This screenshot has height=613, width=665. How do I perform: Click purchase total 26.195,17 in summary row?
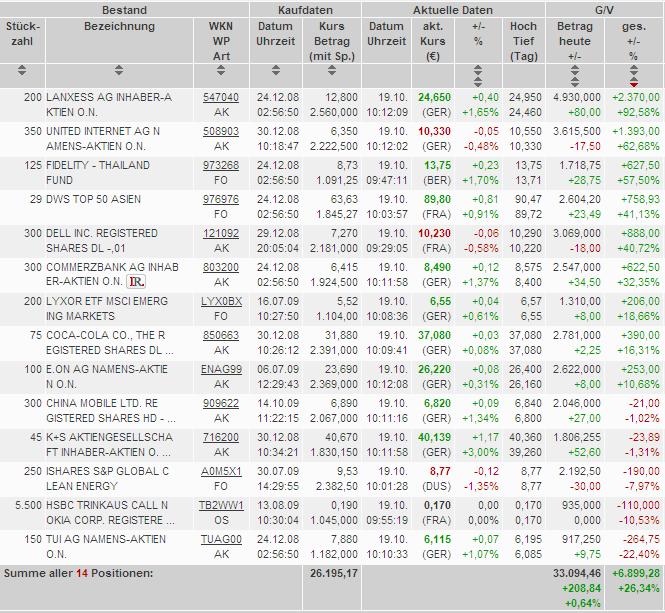coord(333,573)
